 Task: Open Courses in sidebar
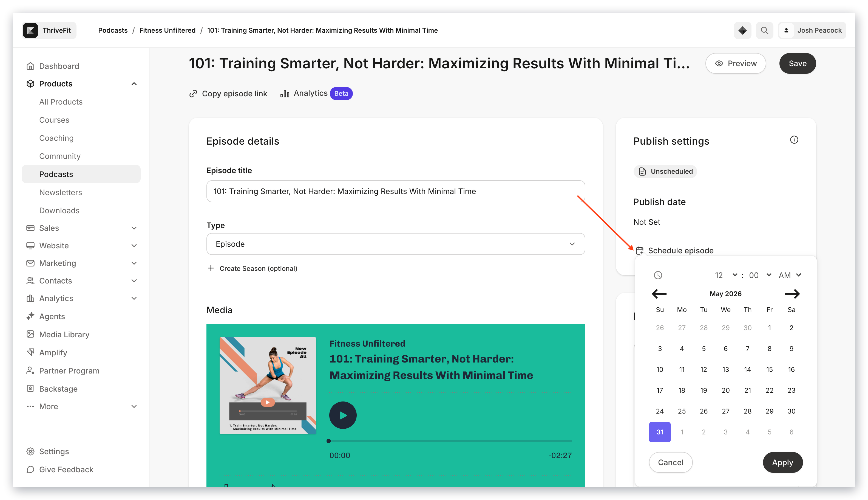click(x=54, y=120)
